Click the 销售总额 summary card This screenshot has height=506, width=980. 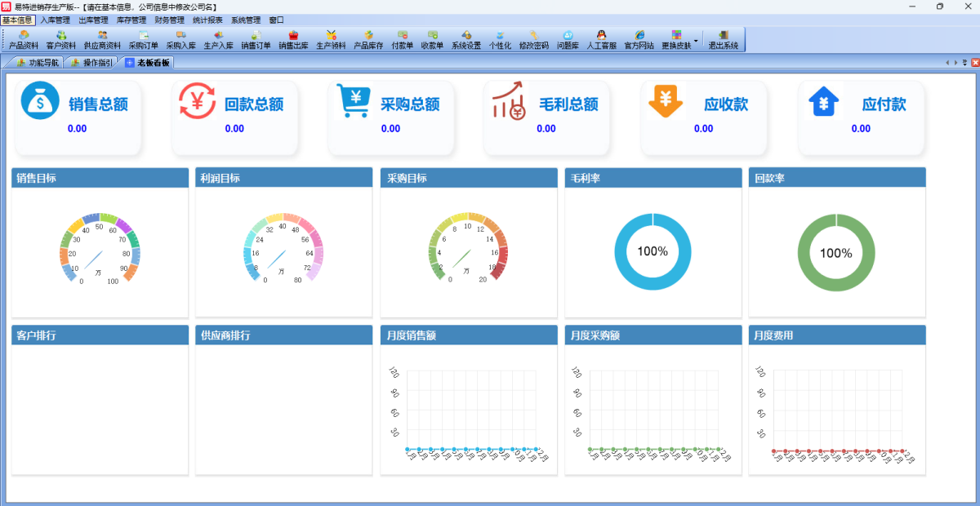(78, 117)
